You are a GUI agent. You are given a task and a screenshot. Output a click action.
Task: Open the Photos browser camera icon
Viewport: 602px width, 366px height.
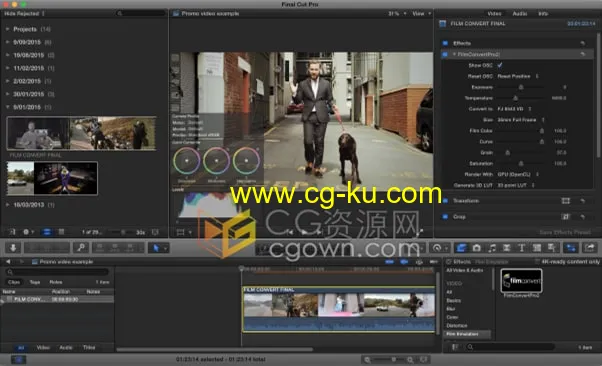tap(476, 248)
